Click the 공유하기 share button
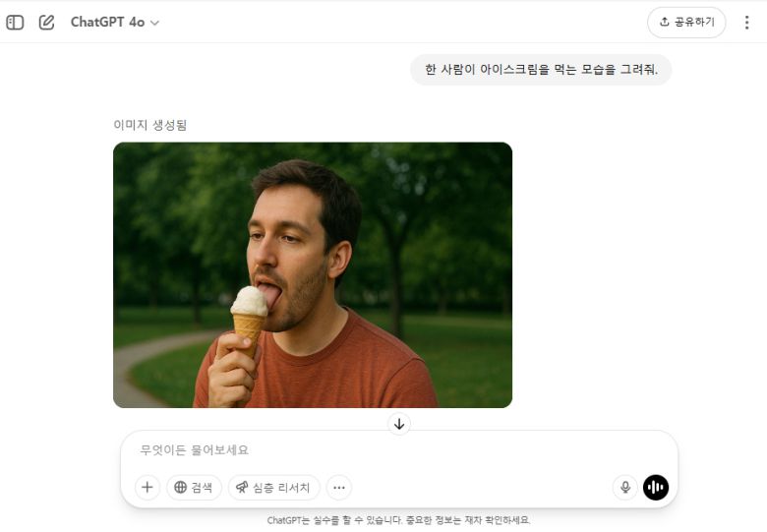Viewport: 767px width, 532px height. 686,22
